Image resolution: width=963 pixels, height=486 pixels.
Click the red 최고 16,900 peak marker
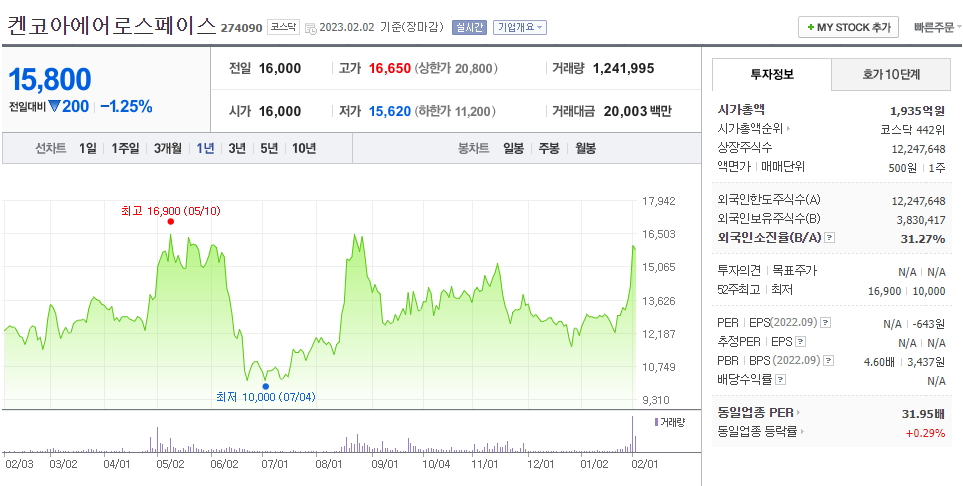[x=171, y=222]
